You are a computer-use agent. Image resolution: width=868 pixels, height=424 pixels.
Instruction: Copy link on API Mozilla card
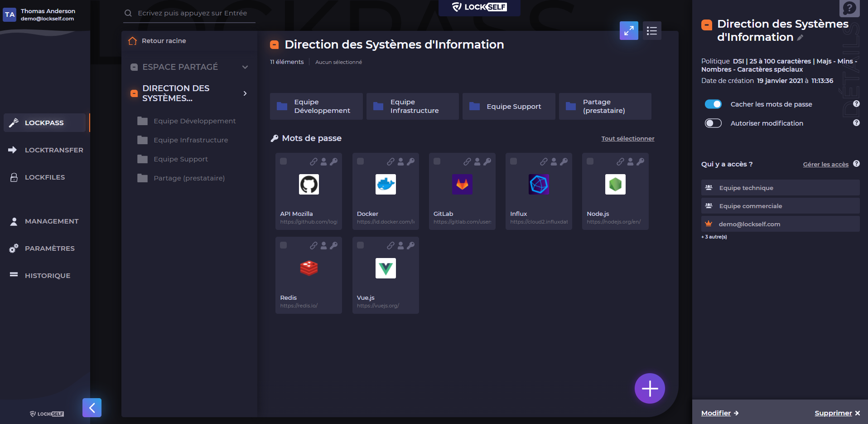point(313,161)
